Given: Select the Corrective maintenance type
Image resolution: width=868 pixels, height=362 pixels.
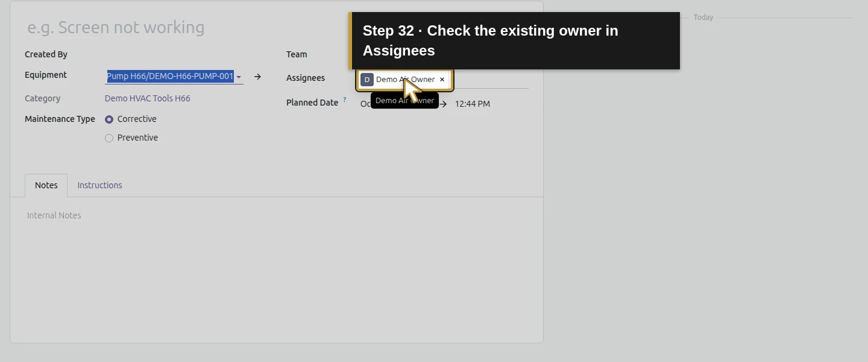Looking at the screenshot, I should [109, 119].
